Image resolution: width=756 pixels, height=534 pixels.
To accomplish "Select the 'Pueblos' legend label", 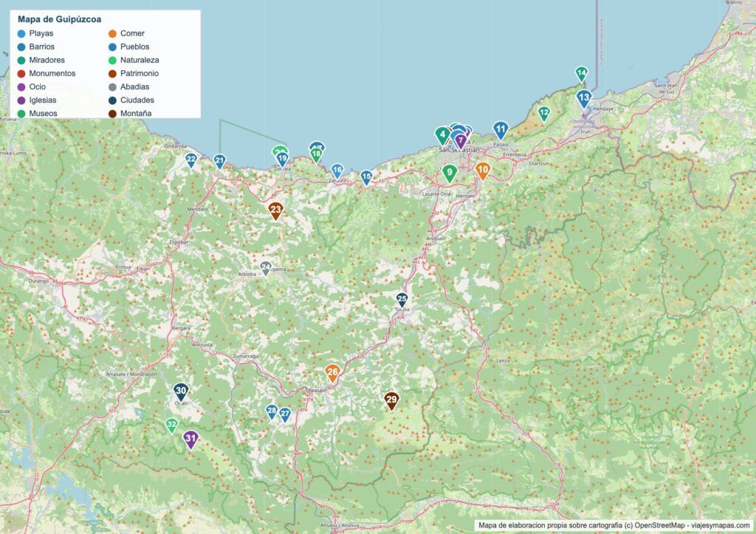I will coord(135,47).
